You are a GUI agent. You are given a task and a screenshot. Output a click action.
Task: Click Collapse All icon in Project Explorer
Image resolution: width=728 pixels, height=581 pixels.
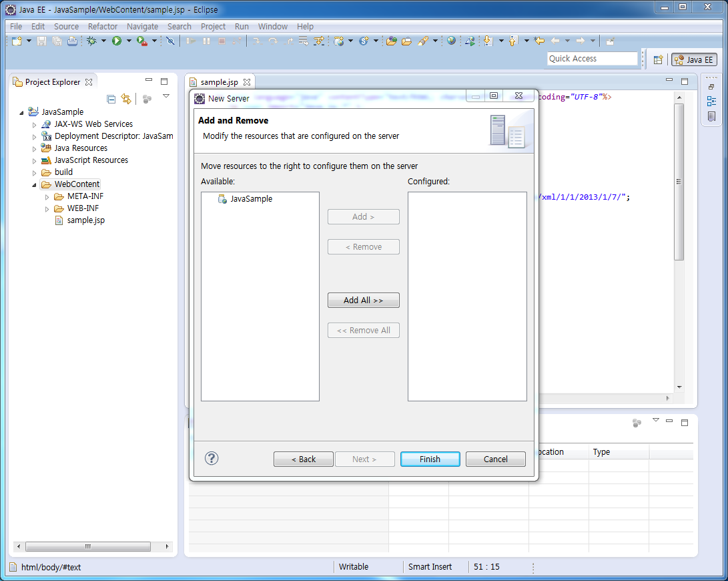click(111, 99)
